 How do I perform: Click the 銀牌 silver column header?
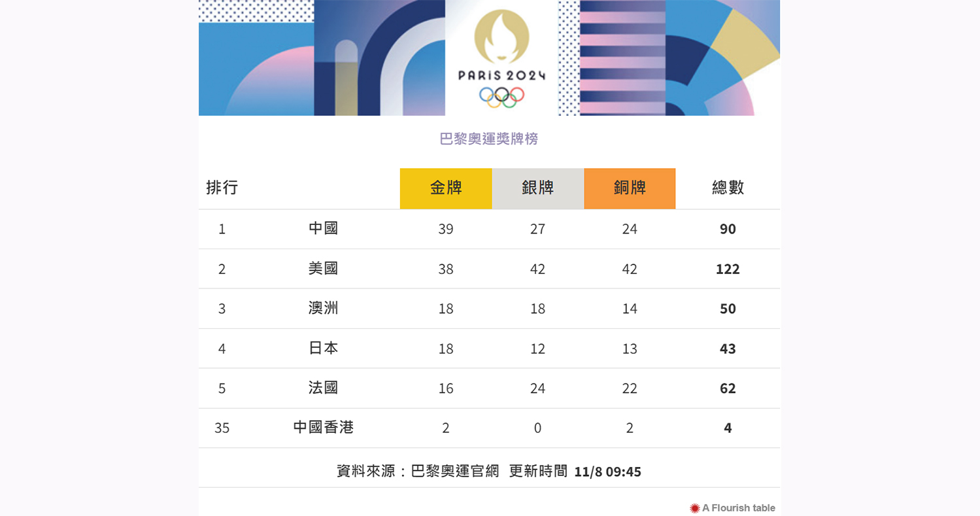pos(537,188)
